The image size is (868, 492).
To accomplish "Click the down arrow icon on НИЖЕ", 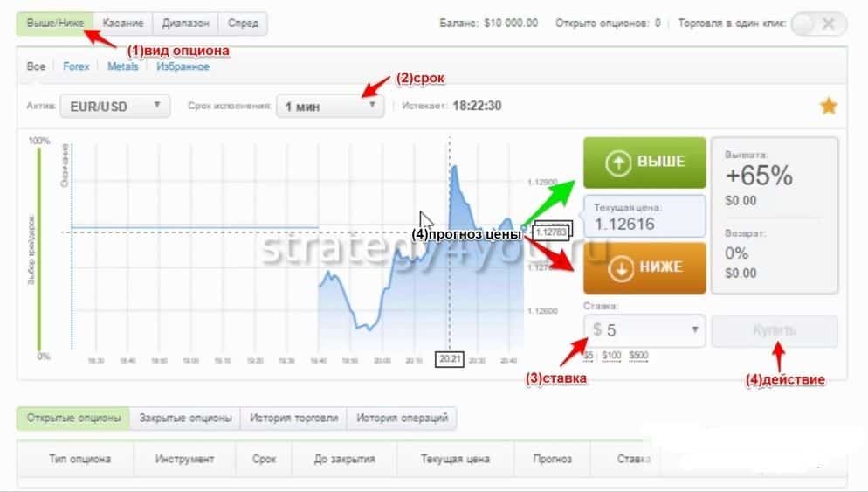I will coord(621,268).
